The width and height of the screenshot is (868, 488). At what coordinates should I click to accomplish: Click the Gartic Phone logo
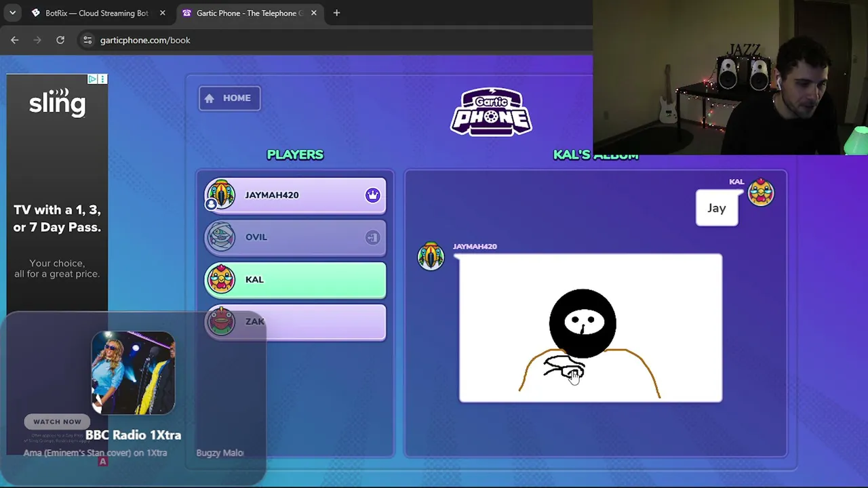pos(492,112)
